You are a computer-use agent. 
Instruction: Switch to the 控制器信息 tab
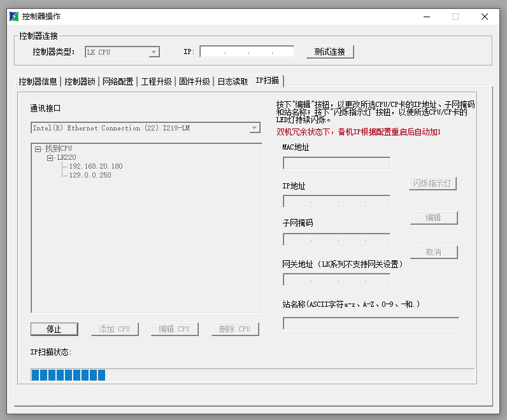pyautogui.click(x=38, y=81)
